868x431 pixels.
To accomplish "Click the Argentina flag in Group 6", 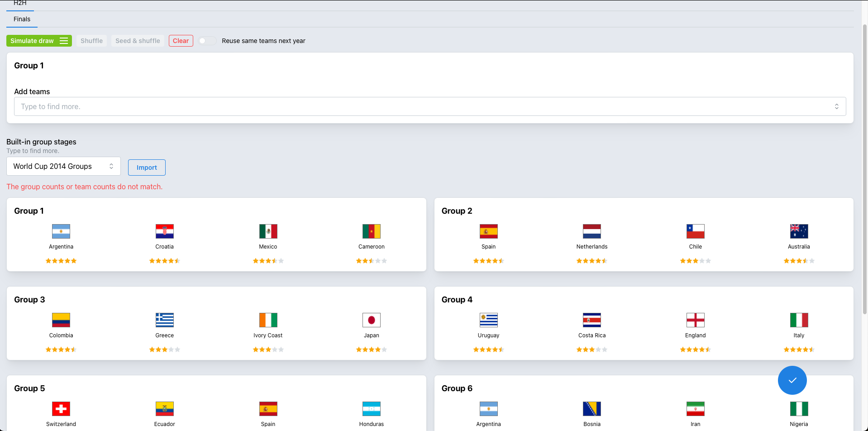I will 489,409.
